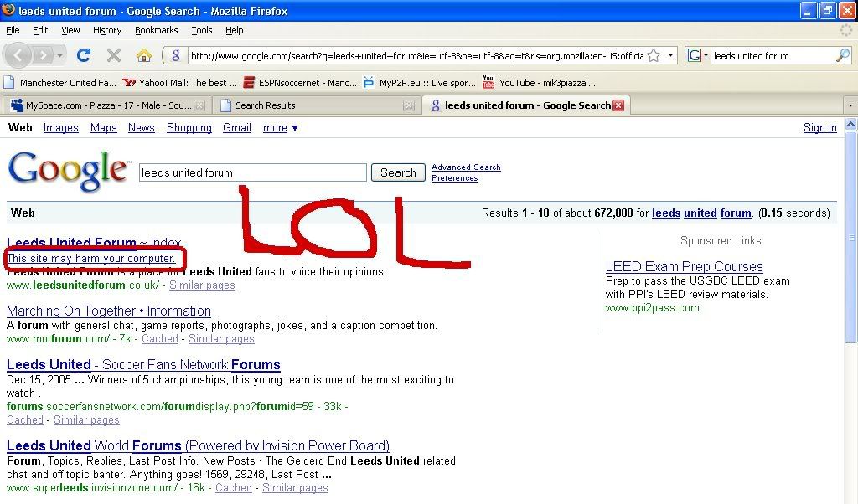858x504 pixels.
Task: Open Google Preferences link
Action: pos(454,178)
